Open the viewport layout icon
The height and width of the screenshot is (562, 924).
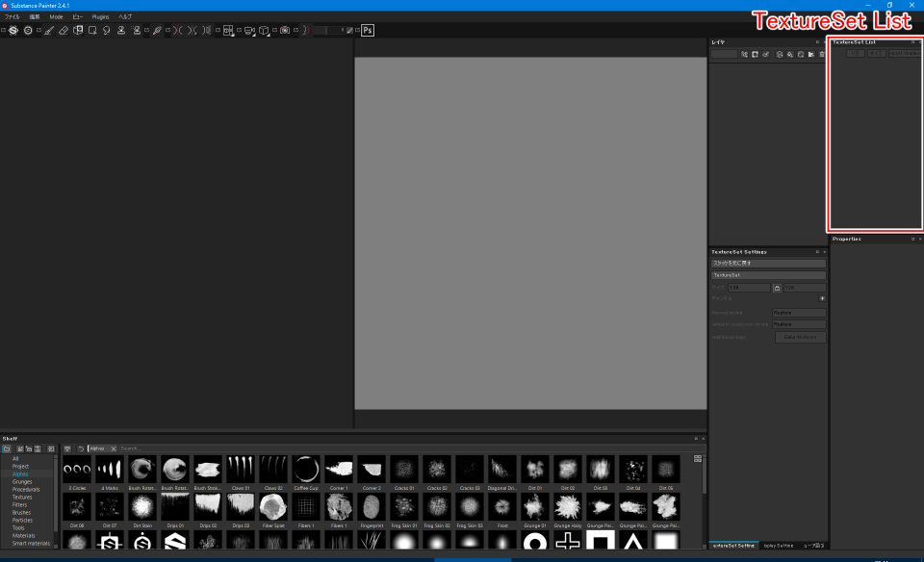pyautogui.click(x=228, y=30)
